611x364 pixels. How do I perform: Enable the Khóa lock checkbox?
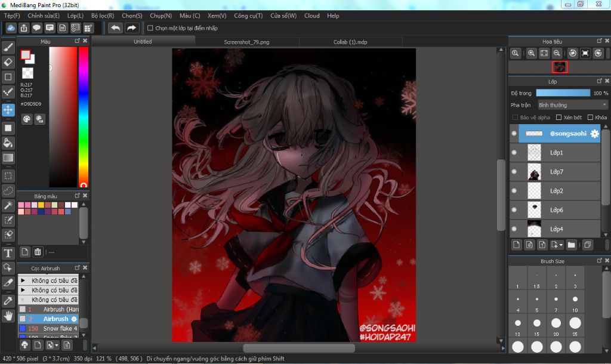point(590,118)
